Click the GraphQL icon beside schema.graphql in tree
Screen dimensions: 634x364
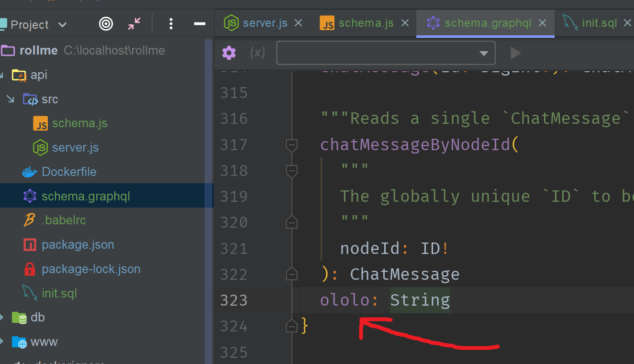point(30,196)
